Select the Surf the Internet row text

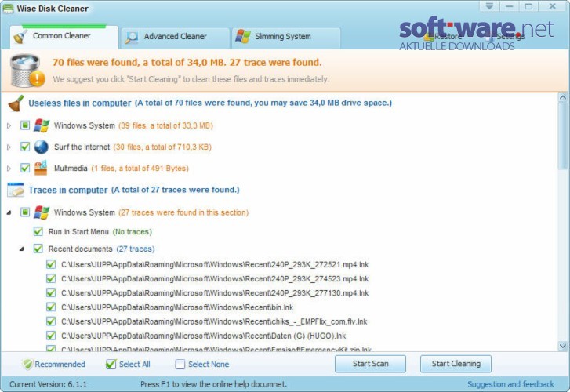(x=133, y=147)
